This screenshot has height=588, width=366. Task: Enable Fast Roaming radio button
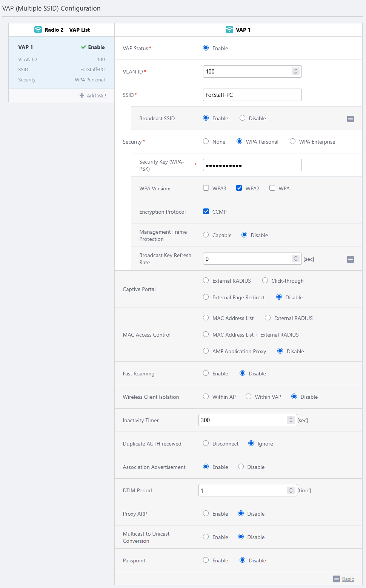(206, 373)
